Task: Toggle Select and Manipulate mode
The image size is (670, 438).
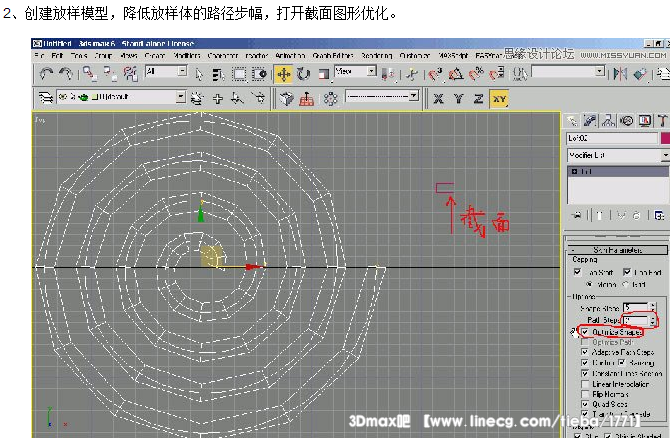Action: [412, 74]
